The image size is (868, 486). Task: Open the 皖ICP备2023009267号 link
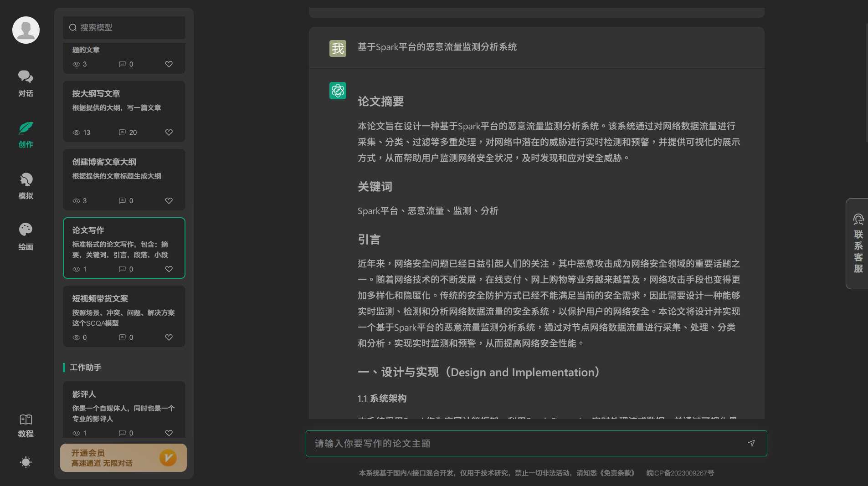coord(680,473)
